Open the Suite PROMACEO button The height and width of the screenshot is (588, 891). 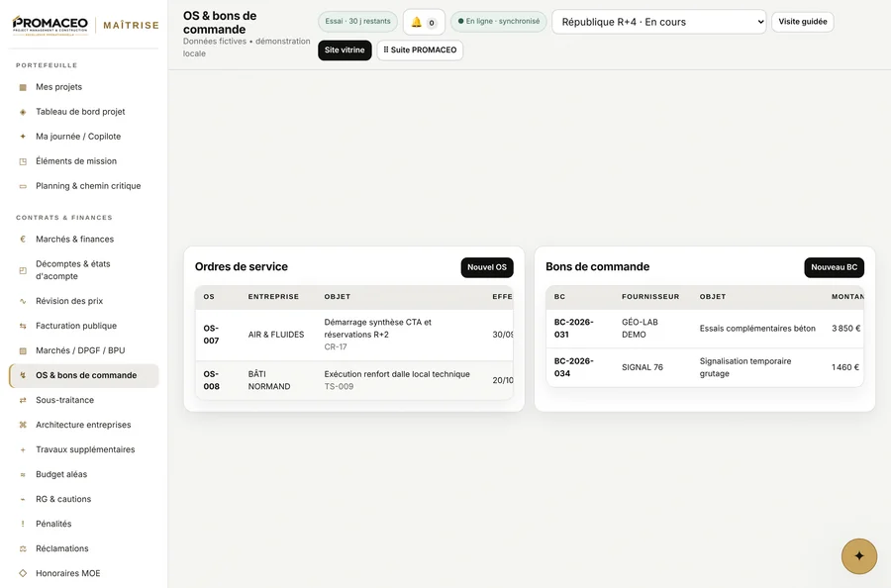pos(420,50)
